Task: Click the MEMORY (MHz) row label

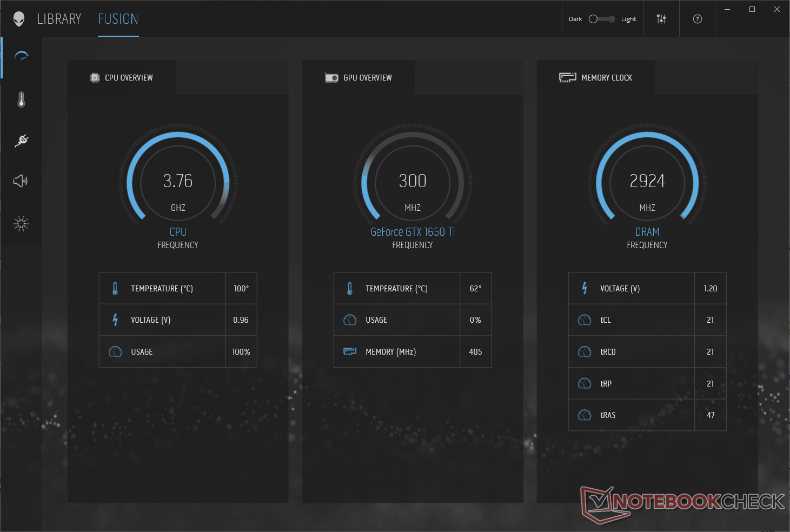Action: (x=391, y=352)
